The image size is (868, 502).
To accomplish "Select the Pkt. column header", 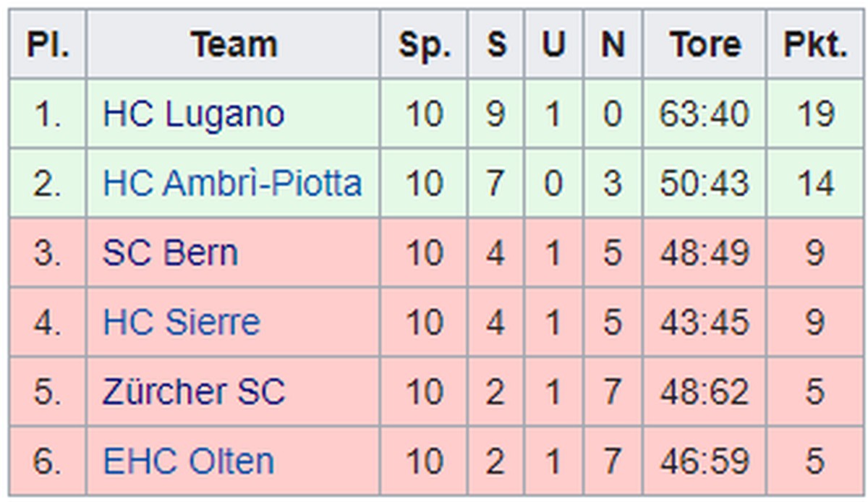I will click(x=815, y=45).
